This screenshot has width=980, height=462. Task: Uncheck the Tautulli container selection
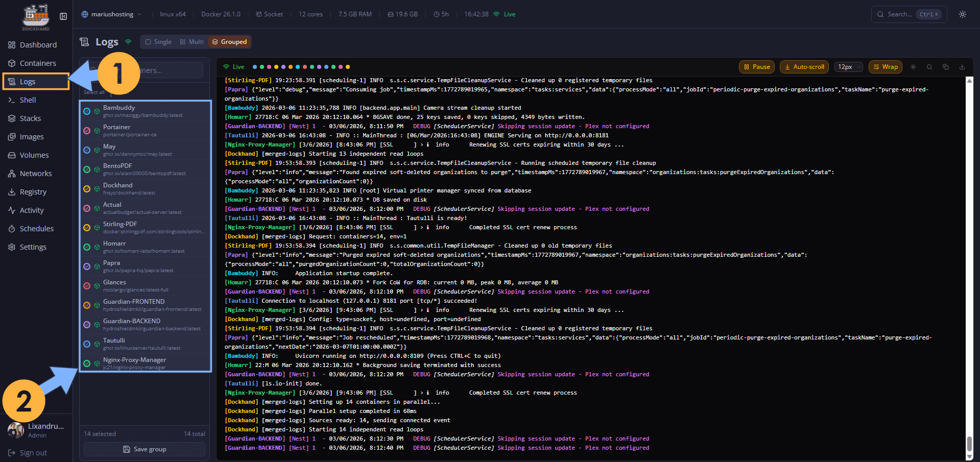tap(87, 344)
